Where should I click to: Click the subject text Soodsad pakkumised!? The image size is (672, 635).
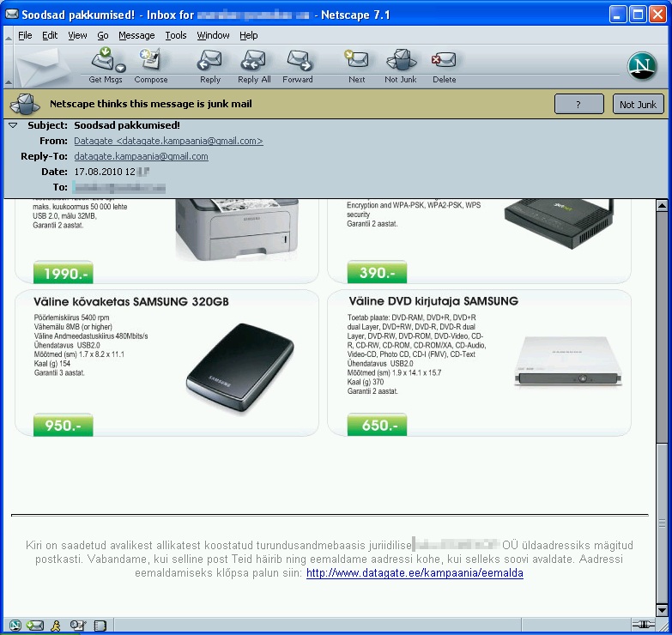127,125
